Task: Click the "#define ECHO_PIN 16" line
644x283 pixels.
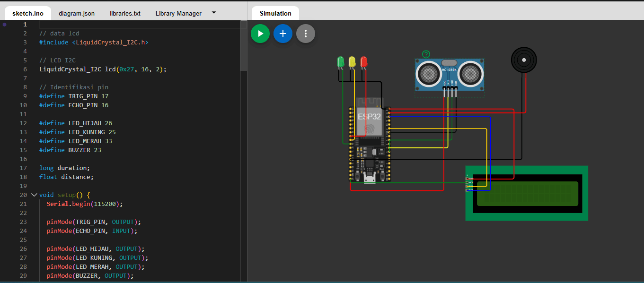Action: [x=74, y=105]
